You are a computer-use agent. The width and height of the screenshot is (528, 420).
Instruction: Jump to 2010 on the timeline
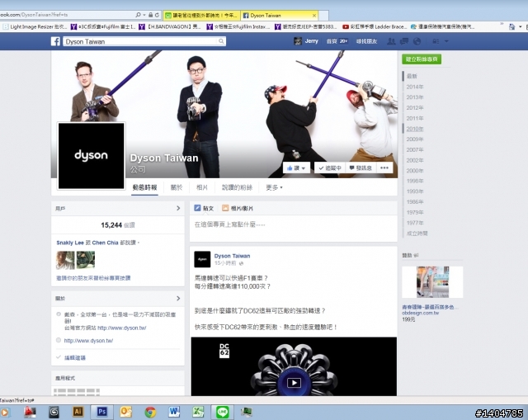[414, 129]
